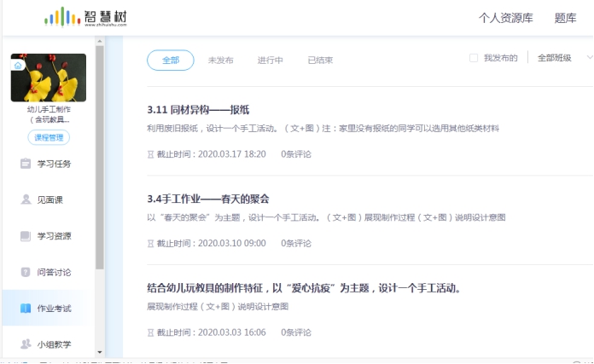
Task: Open assignment 3.11 同材异构——报纸
Action: [x=198, y=110]
